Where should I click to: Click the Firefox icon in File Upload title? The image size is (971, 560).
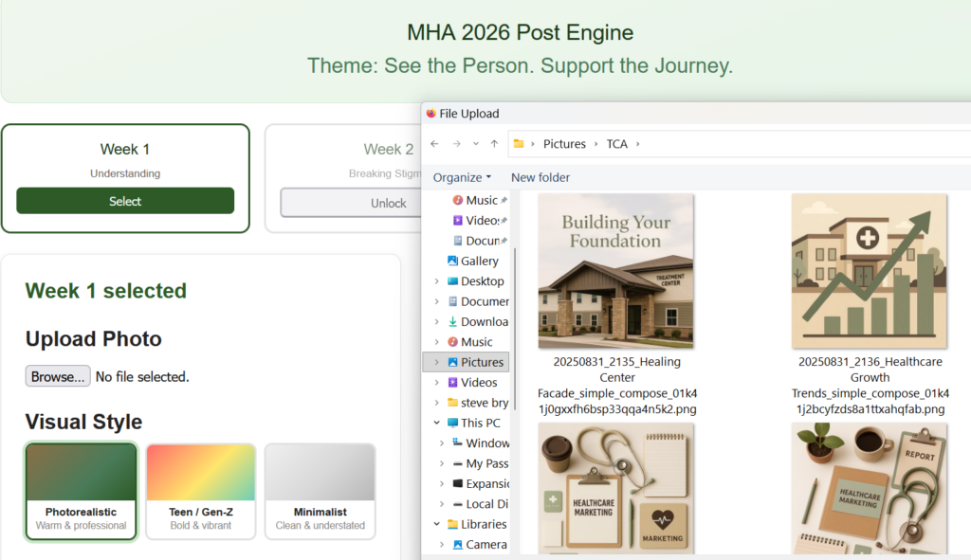431,114
